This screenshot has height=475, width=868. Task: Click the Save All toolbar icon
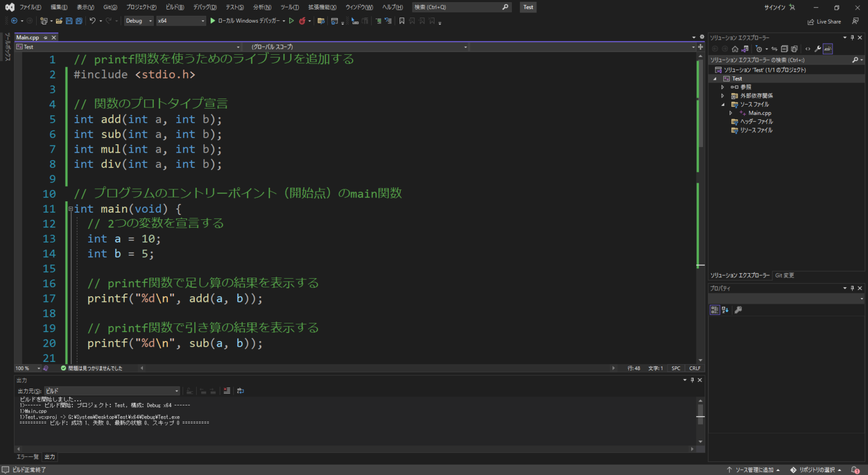click(x=79, y=21)
